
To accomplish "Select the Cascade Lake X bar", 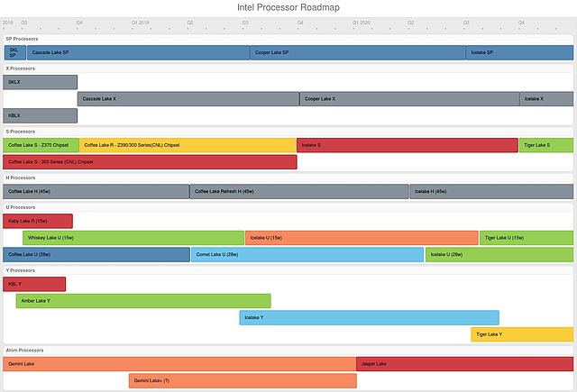I will tap(188, 99).
